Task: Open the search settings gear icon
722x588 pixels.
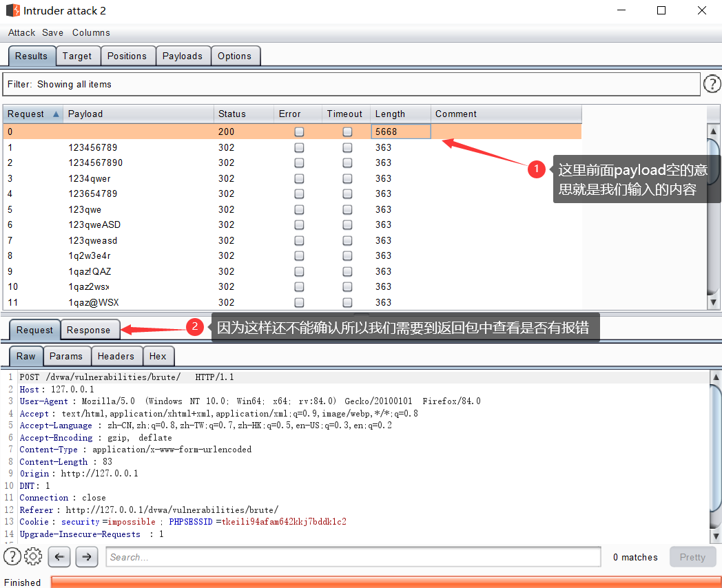Action: click(x=32, y=556)
